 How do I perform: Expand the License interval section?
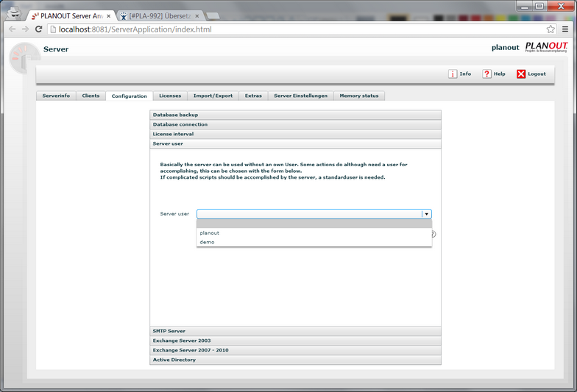(x=296, y=134)
